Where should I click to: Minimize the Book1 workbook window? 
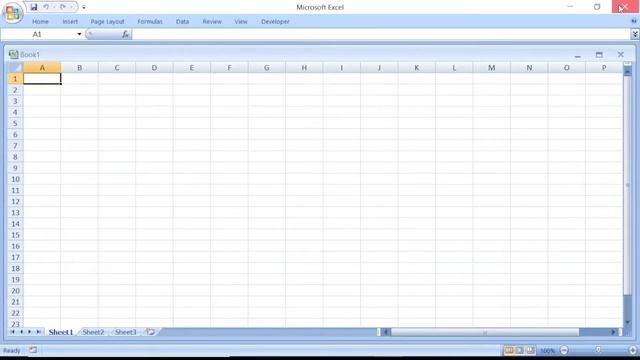[x=577, y=55]
